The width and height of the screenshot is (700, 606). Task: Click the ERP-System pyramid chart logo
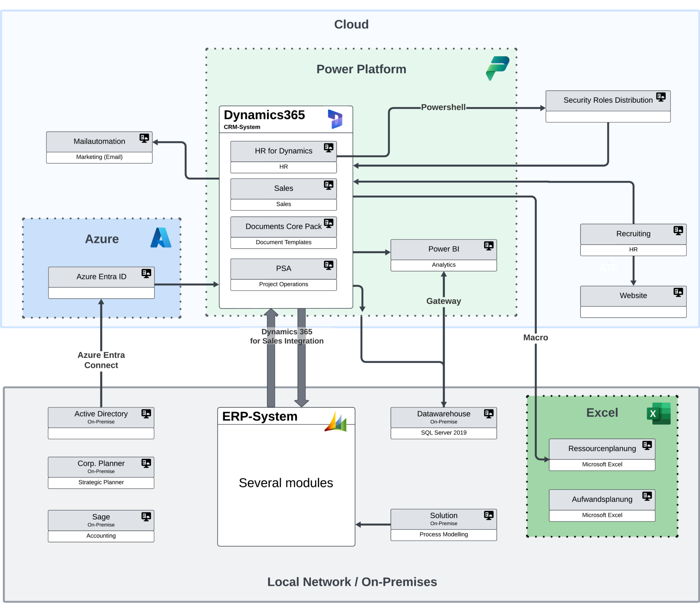[x=336, y=422]
